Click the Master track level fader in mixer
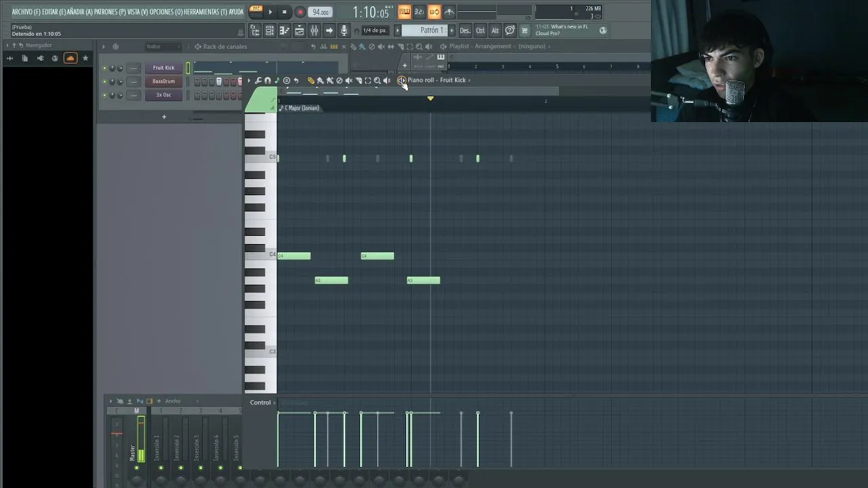868x488 pixels. (141, 439)
